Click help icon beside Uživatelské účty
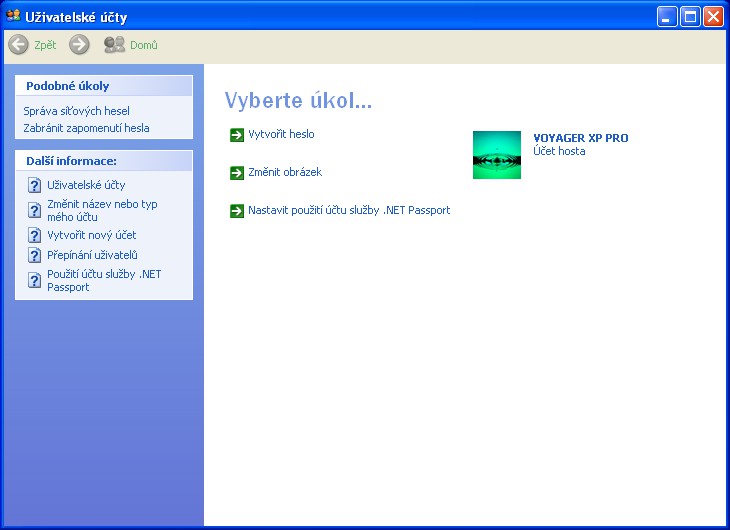 pos(34,185)
